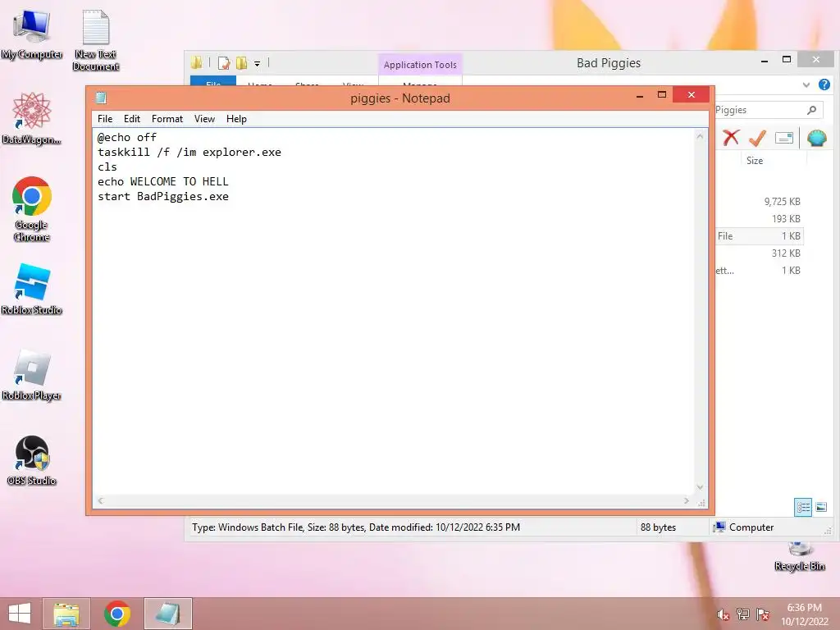Open the My Computer desktop icon
Screen dimensions: 840x630
[x=32, y=34]
